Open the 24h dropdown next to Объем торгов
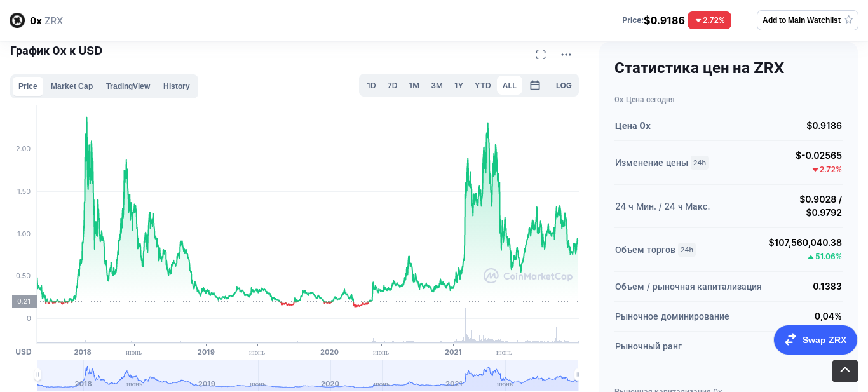This screenshot has height=392, width=868. pos(687,250)
